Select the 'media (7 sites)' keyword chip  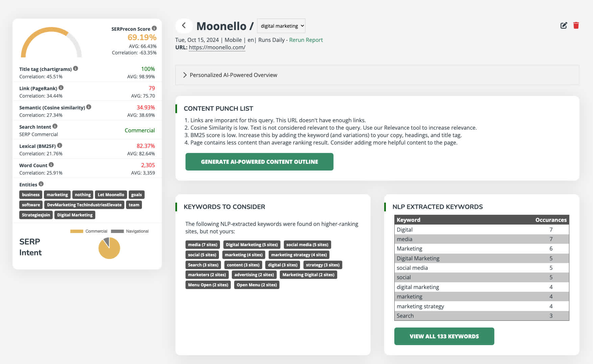point(202,244)
